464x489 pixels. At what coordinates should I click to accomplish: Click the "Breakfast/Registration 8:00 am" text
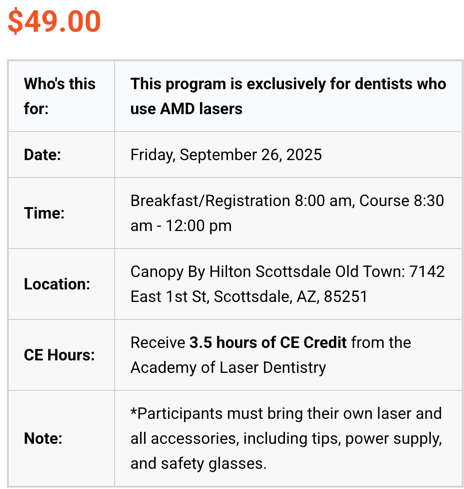coord(243,201)
